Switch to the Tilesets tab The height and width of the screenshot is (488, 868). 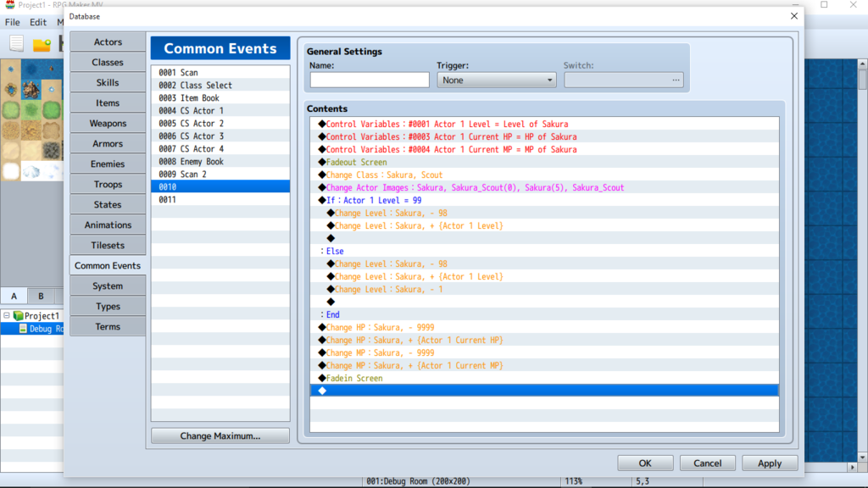108,246
